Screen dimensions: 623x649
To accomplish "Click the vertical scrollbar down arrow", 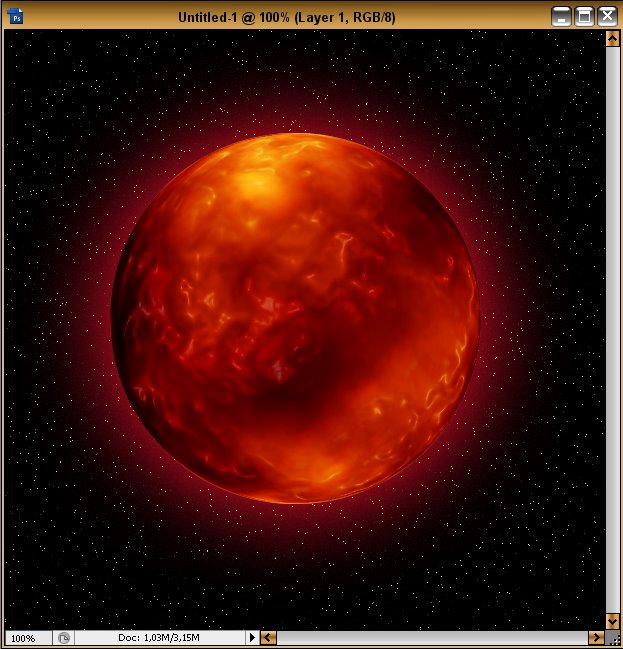I will 612,621.
